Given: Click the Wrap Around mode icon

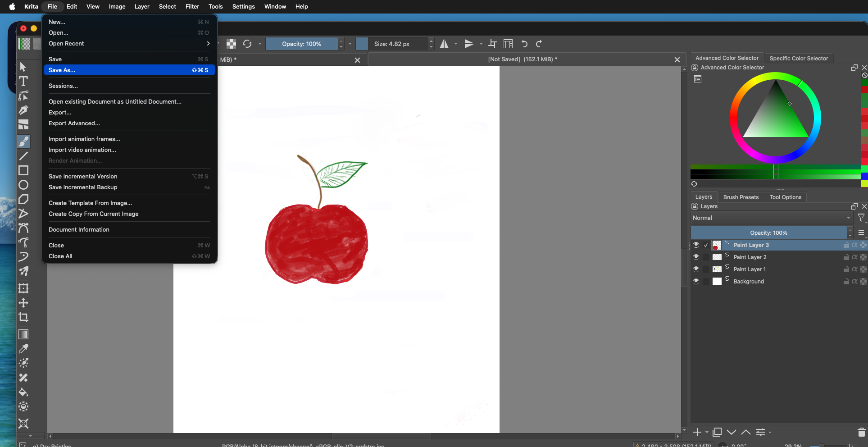Looking at the screenshot, I should pyautogui.click(x=493, y=44).
